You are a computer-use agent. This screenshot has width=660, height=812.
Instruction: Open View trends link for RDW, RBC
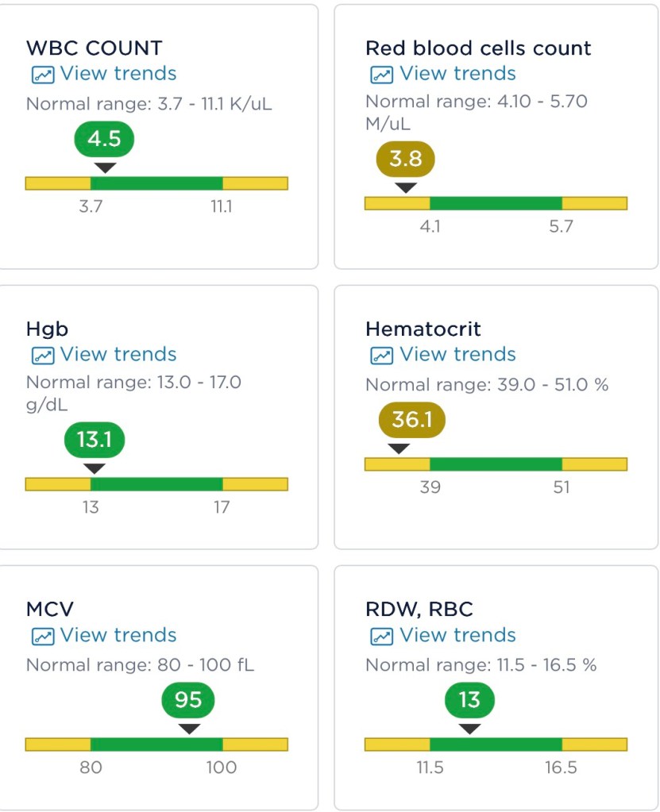point(457,636)
